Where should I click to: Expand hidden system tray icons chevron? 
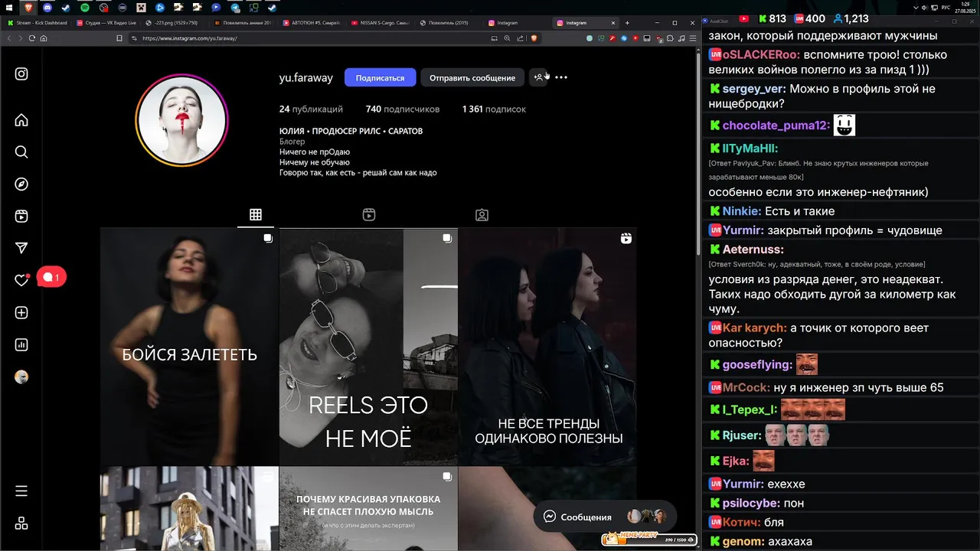pyautogui.click(x=916, y=7)
